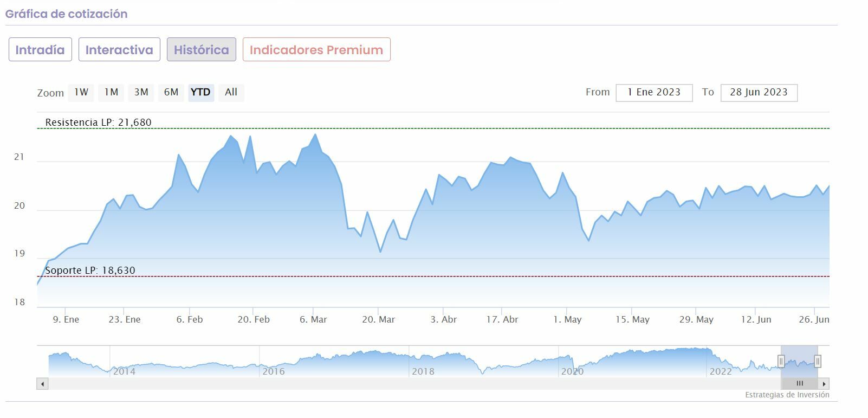
Task: Open the Indicadores Premium tab
Action: (316, 50)
